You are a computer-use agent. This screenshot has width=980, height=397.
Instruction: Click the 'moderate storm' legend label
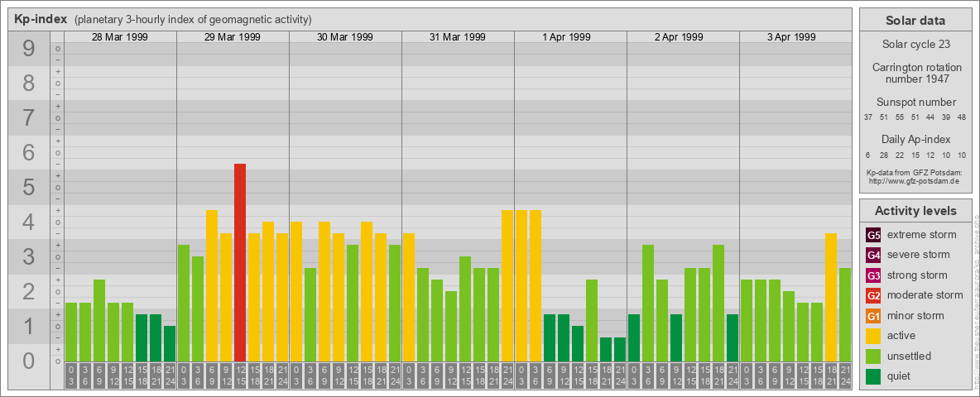[x=925, y=295]
